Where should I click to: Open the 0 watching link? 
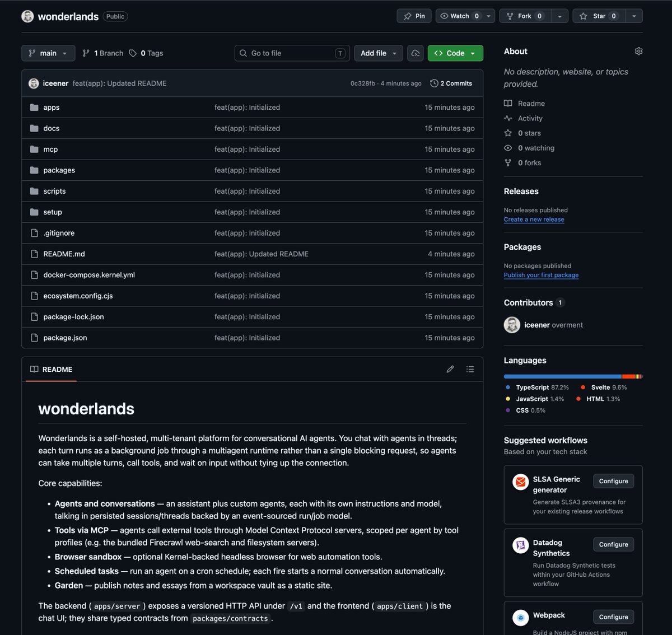click(x=529, y=148)
